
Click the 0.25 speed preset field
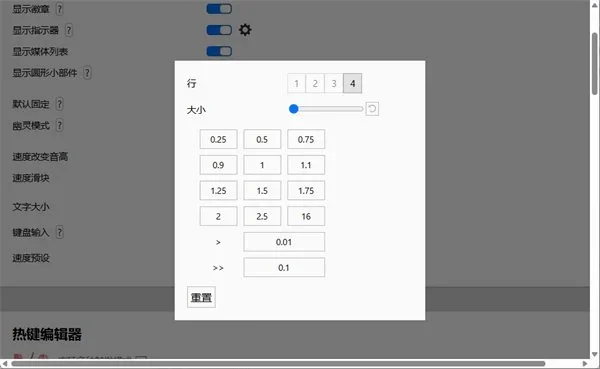218,139
